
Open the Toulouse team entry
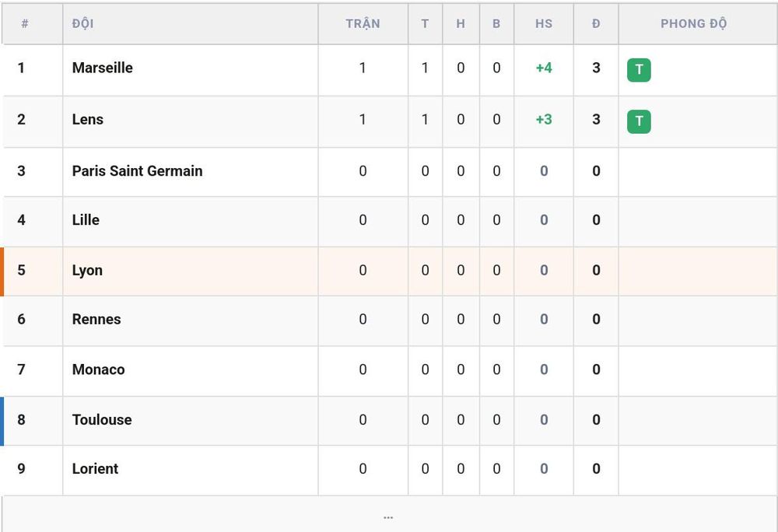click(102, 419)
